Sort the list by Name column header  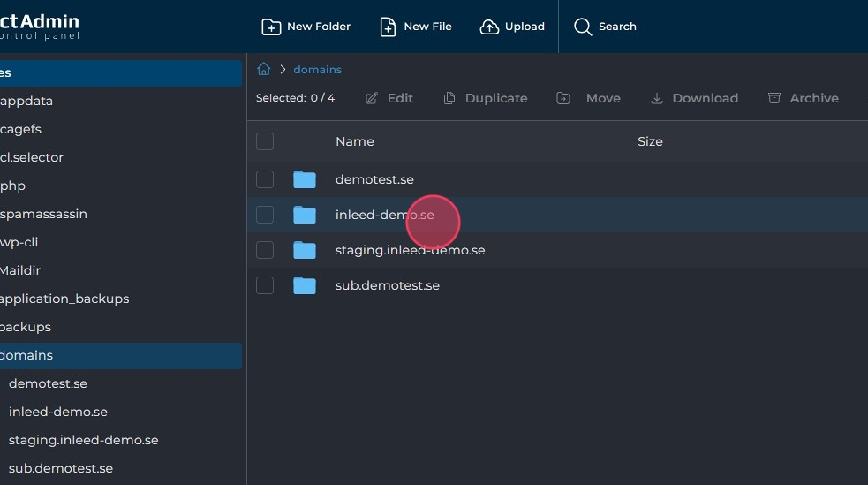[355, 141]
